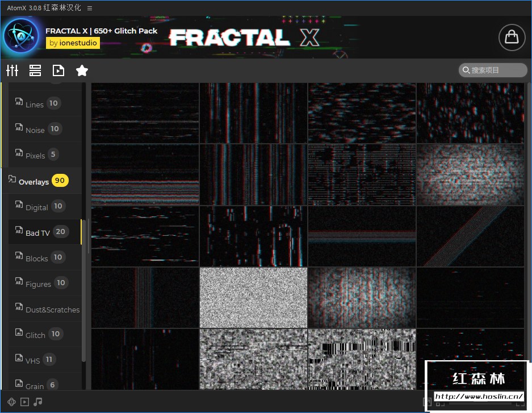The width and height of the screenshot is (532, 413).
Task: Show favorites with the star icon
Action: click(82, 70)
